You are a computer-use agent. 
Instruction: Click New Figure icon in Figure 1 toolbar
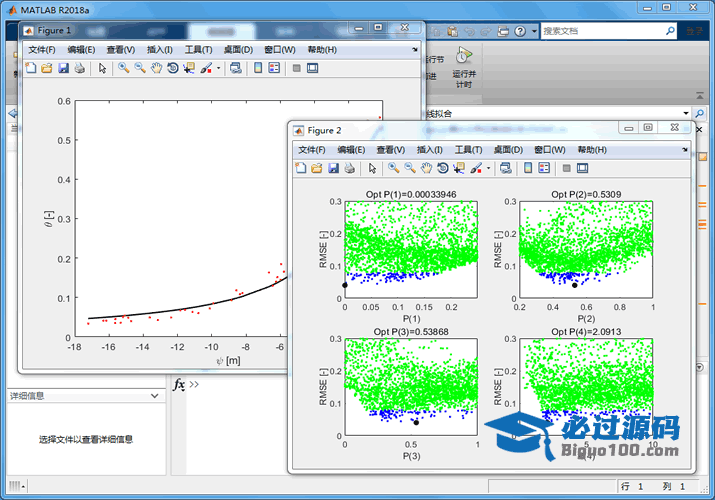pyautogui.click(x=31, y=68)
